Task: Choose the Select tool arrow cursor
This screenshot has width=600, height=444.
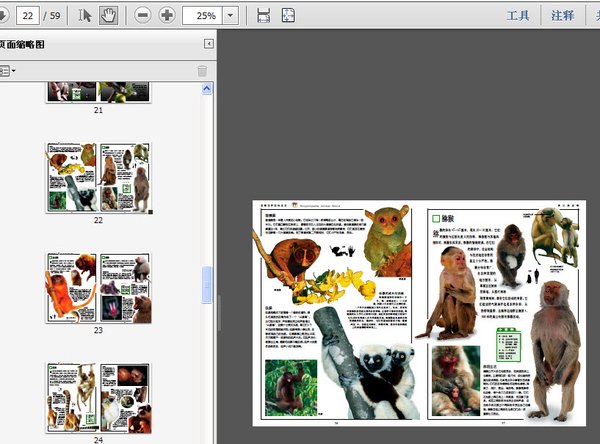Action: [x=85, y=15]
